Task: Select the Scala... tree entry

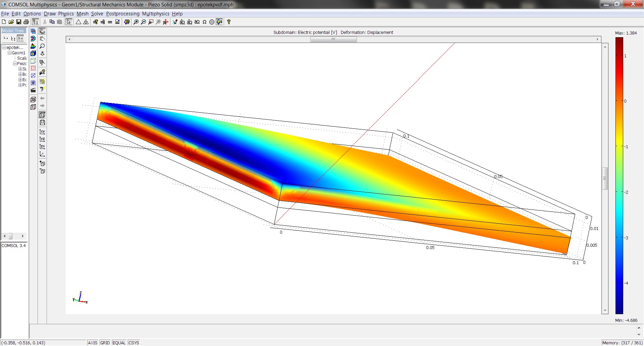Action: click(x=22, y=58)
